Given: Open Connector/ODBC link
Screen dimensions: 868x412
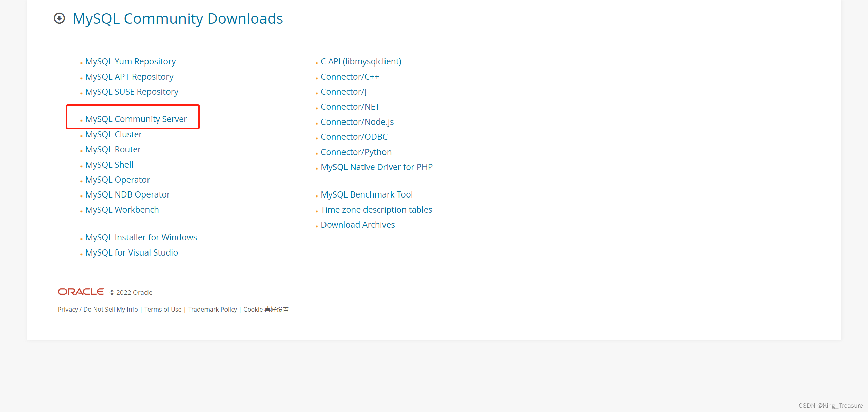Looking at the screenshot, I should (354, 137).
